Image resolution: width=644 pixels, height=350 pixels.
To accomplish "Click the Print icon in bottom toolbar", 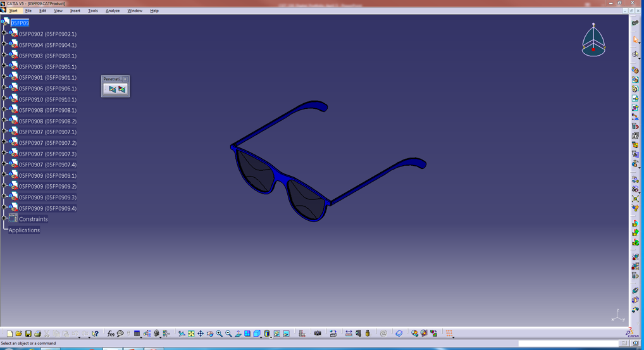I will pyautogui.click(x=37, y=334).
